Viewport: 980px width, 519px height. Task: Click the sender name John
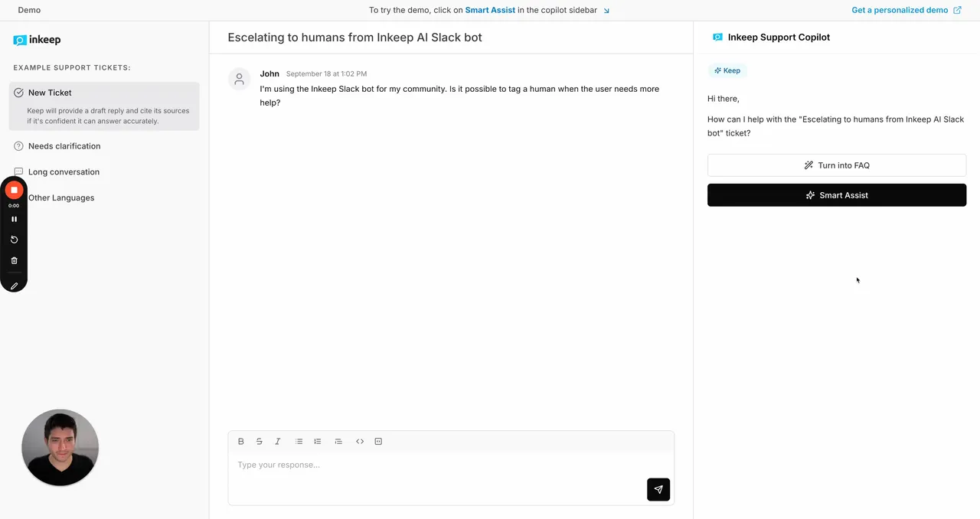(x=269, y=74)
